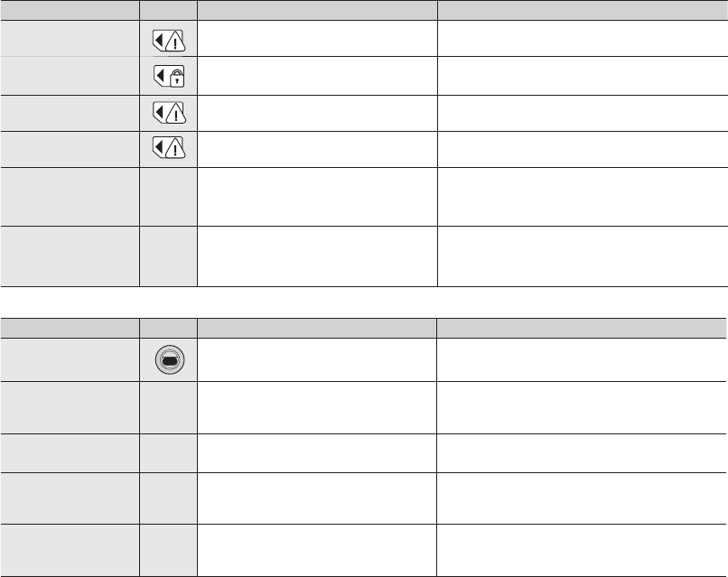The width and height of the screenshot is (728, 577).
Task: Click empty icon cell in lower table's third row
Action: pyautogui.click(x=168, y=452)
